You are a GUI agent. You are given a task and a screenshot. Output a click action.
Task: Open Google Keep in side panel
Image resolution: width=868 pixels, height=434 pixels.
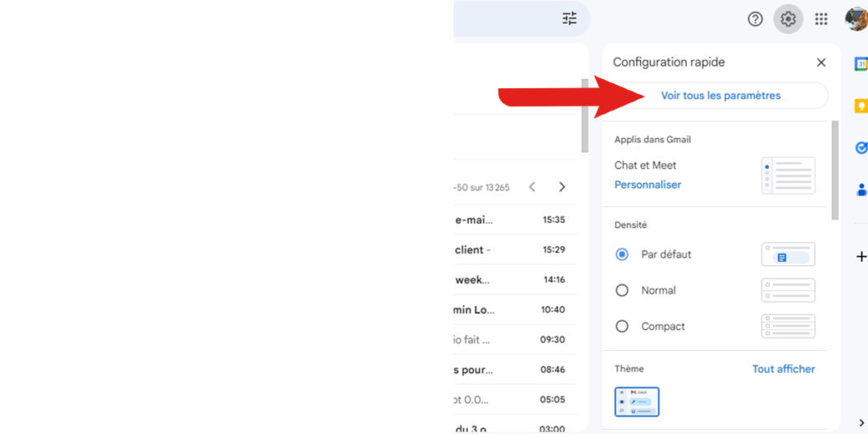pyautogui.click(x=861, y=106)
